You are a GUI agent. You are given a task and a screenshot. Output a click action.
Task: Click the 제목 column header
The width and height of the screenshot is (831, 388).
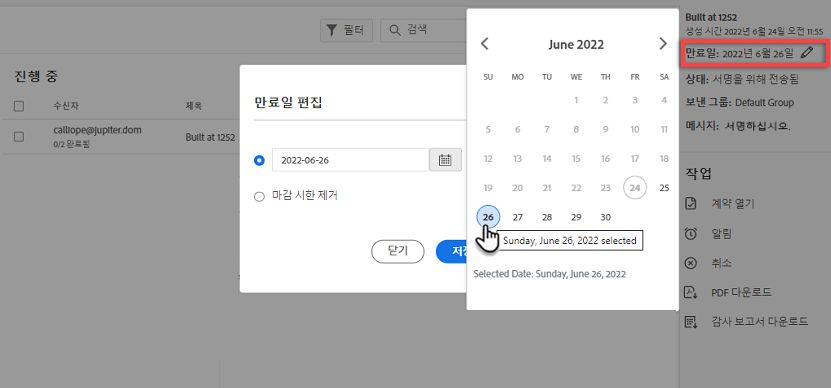pyautogui.click(x=193, y=105)
